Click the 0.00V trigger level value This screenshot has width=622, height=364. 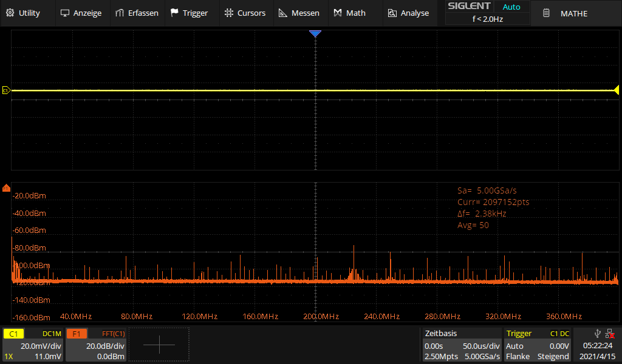pos(559,346)
